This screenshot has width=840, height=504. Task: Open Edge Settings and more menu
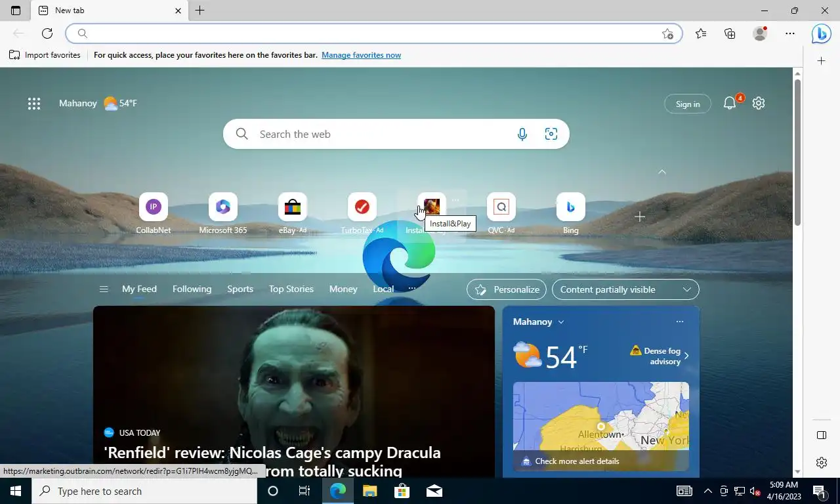790,33
